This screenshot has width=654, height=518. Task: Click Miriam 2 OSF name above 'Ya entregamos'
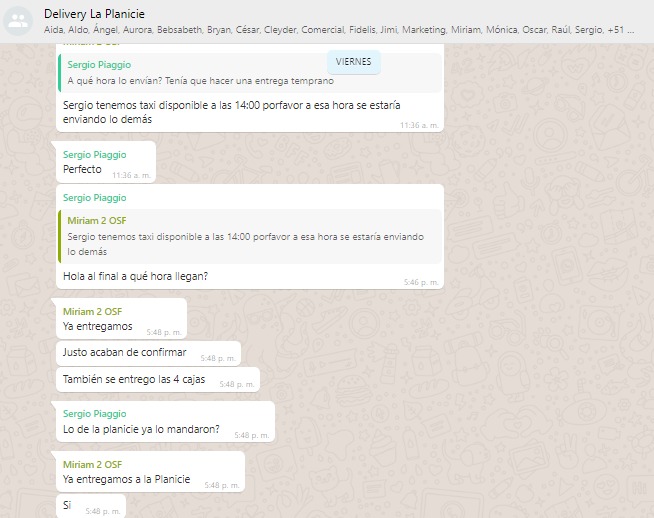[92, 311]
